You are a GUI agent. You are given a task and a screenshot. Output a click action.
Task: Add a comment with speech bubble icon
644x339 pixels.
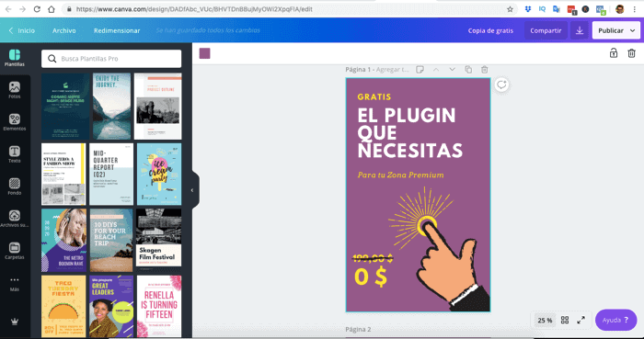(x=501, y=85)
